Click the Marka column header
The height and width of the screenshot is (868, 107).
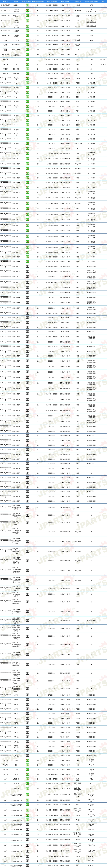tap(5, 1)
